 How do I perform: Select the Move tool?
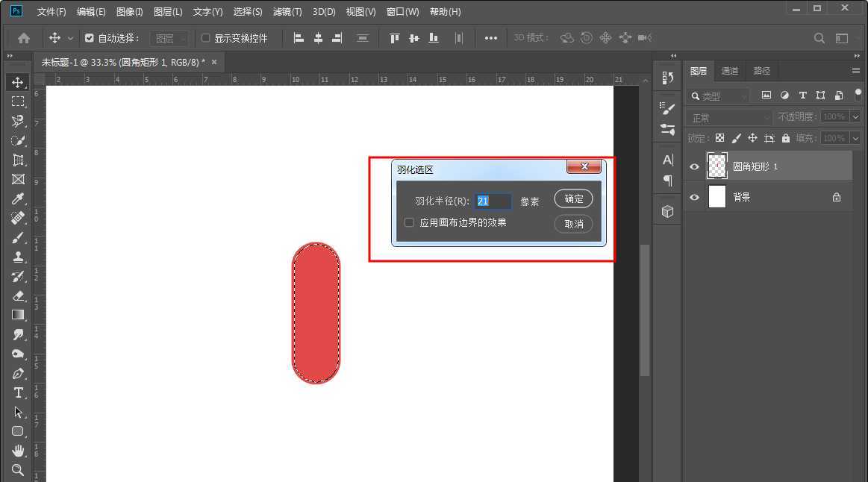(17, 82)
